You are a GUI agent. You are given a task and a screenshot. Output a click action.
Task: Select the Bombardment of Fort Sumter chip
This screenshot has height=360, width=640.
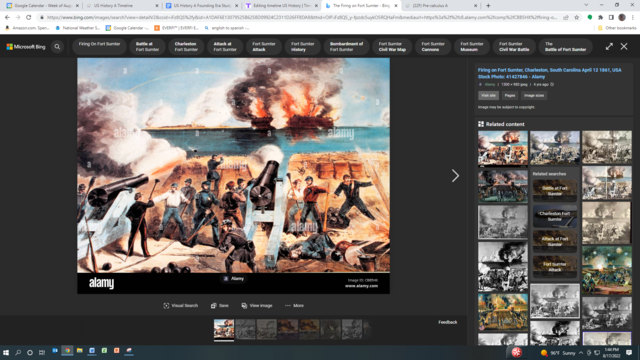(346, 47)
